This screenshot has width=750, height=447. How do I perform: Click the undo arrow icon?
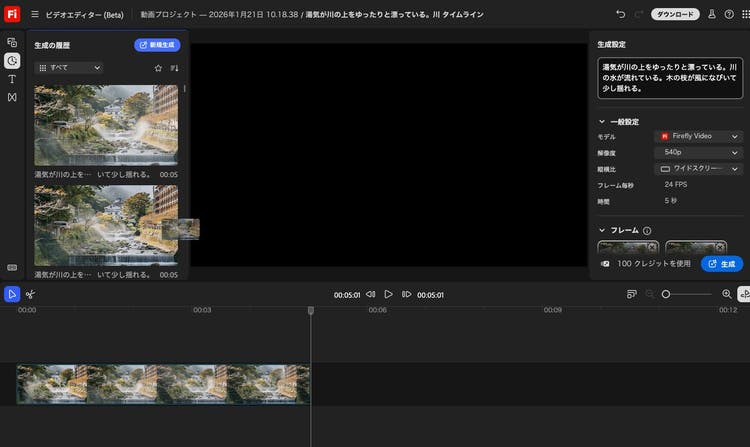621,14
